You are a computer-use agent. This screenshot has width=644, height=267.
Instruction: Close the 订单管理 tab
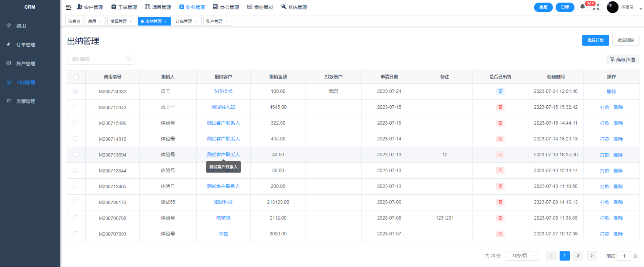[196, 22]
